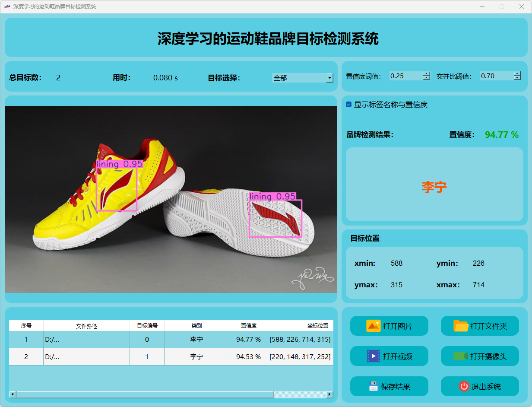Click the 目标编号 column header
The image size is (532, 407).
[147, 326]
